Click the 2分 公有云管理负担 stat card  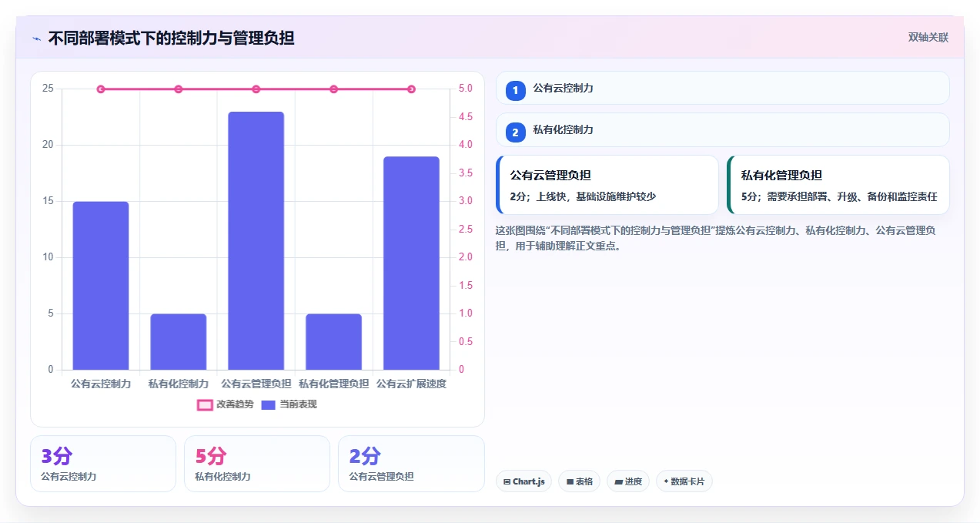[x=411, y=464]
